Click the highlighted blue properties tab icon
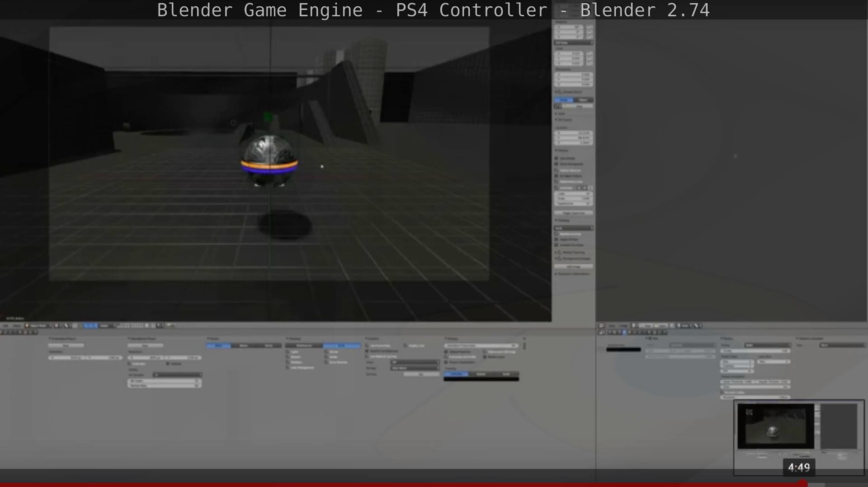This screenshot has height=487, width=868. click(624, 332)
